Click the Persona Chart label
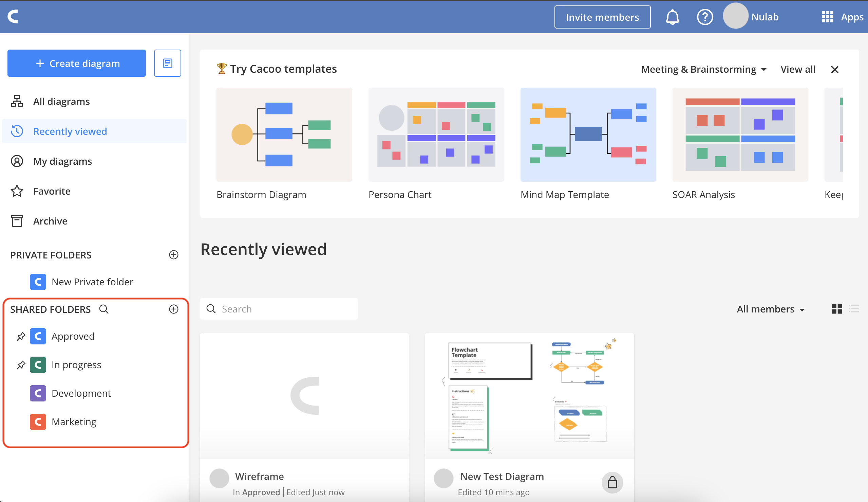The height and width of the screenshot is (502, 868). pos(399,195)
